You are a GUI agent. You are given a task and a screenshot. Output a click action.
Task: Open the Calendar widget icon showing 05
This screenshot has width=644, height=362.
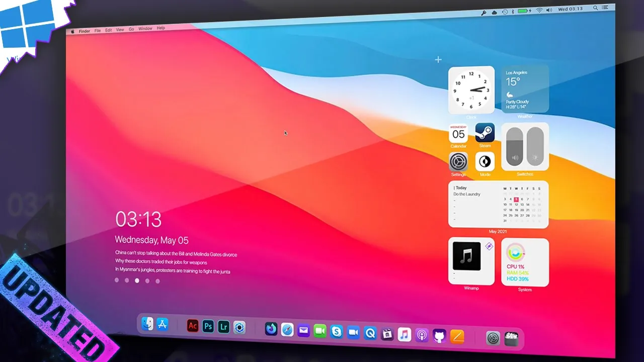(458, 134)
